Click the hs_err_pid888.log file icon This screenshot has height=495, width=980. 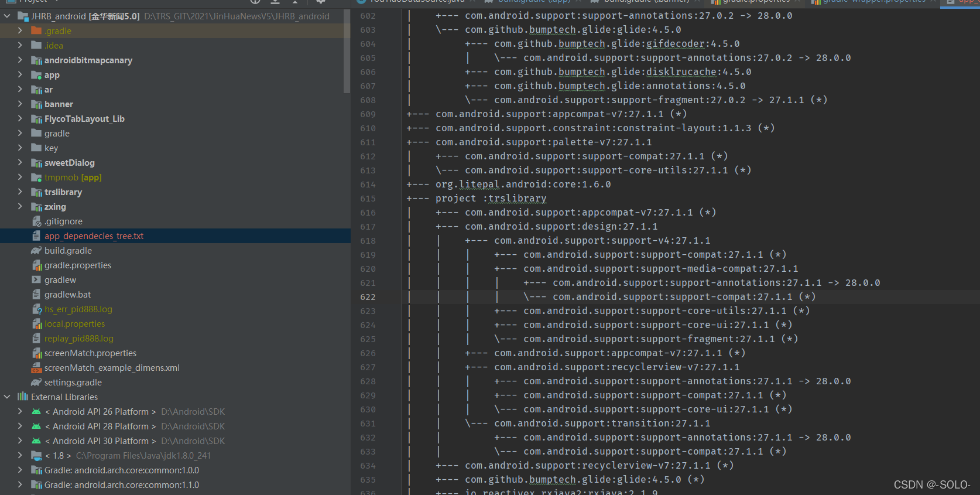coord(36,309)
